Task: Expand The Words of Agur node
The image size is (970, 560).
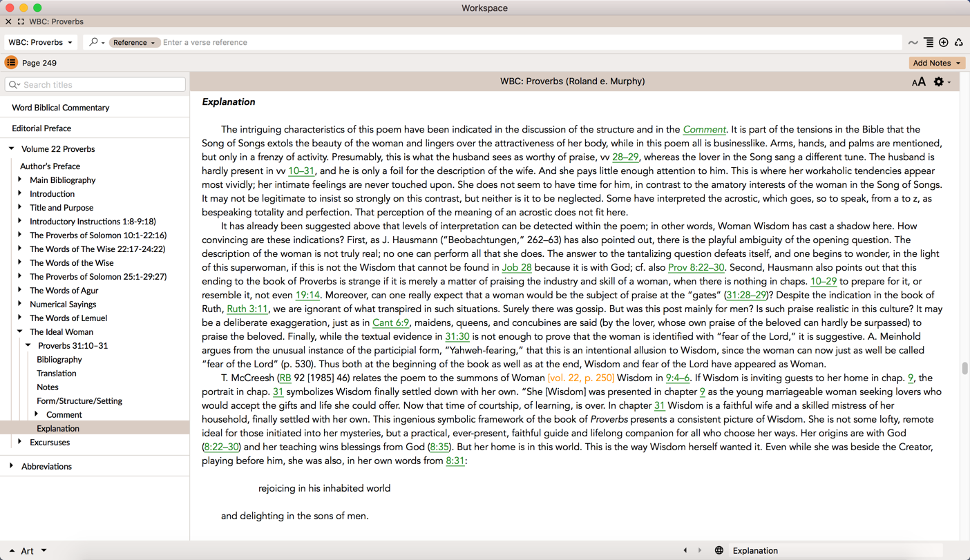Action: tap(20, 290)
